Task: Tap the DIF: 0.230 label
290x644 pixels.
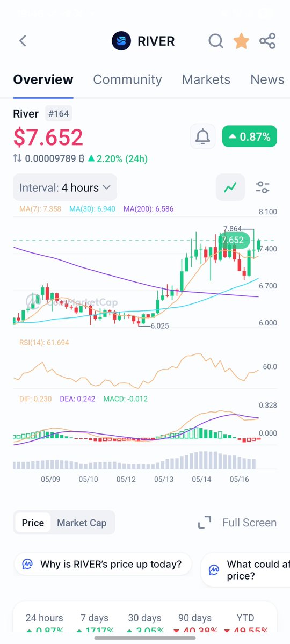Action: 35,399
